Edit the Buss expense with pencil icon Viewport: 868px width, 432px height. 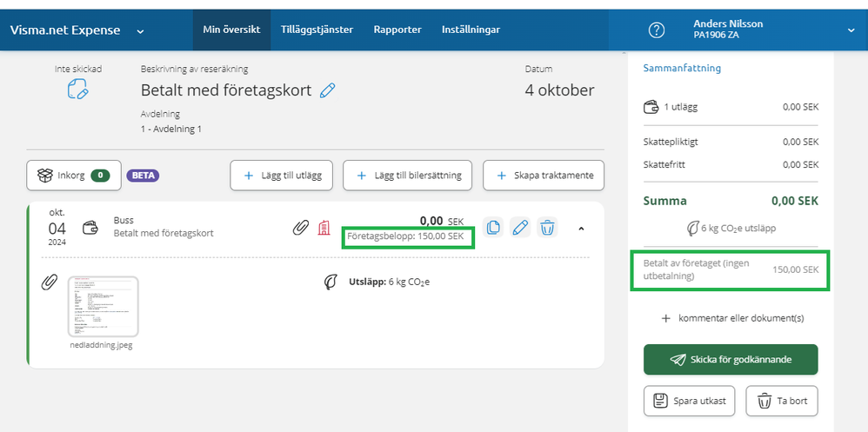pos(520,228)
